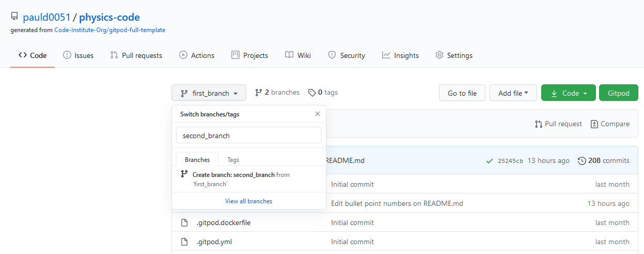Click the 13 hours ago timestamp in commit header
Viewport: 644px width, 254px height.
pyautogui.click(x=548, y=160)
